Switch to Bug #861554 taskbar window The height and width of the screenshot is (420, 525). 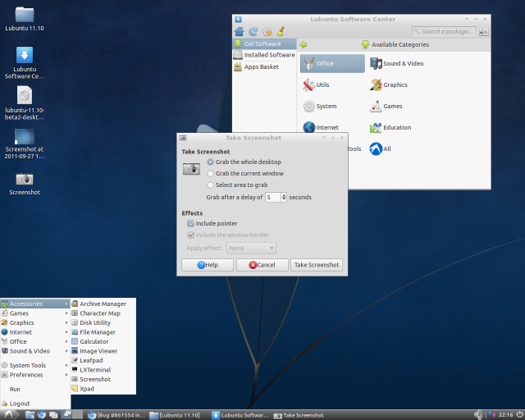[116, 415]
